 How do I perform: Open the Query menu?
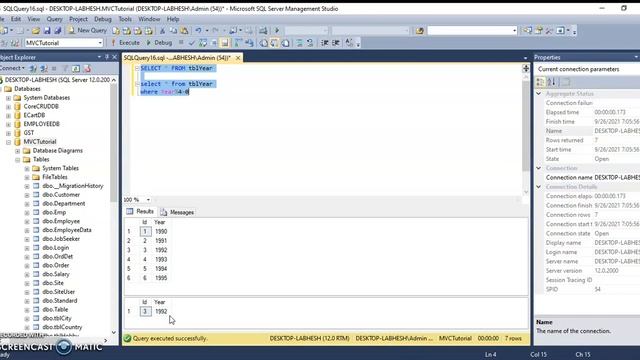click(54, 19)
